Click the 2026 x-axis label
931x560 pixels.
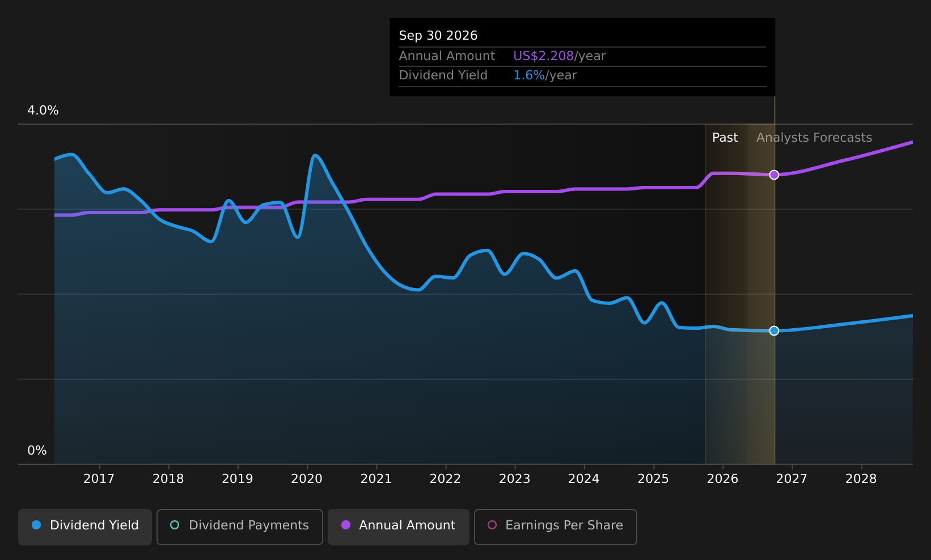click(x=722, y=479)
